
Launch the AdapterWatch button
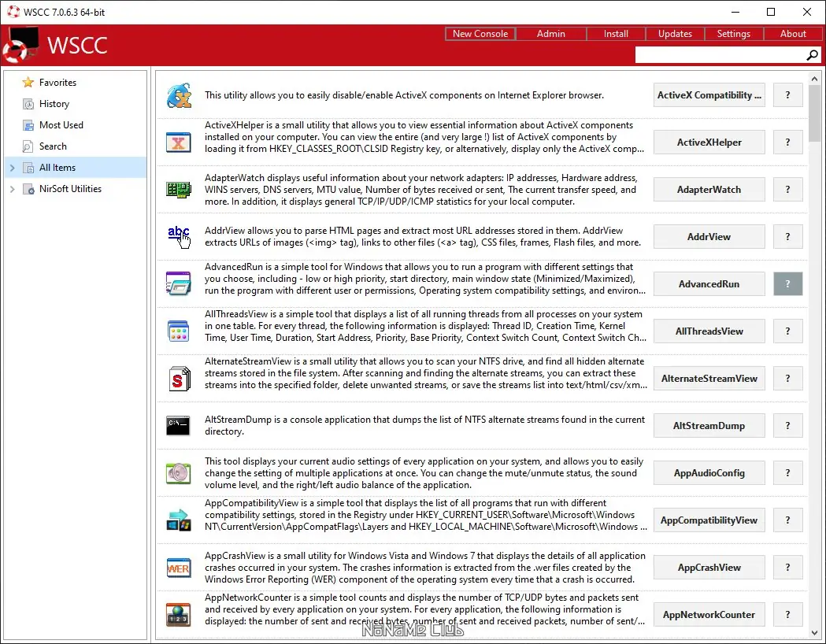click(x=709, y=190)
